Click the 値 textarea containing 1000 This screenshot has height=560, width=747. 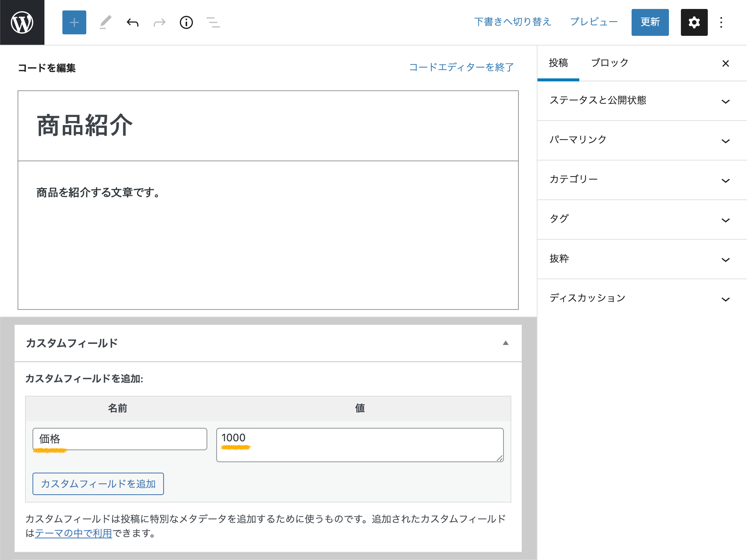360,445
